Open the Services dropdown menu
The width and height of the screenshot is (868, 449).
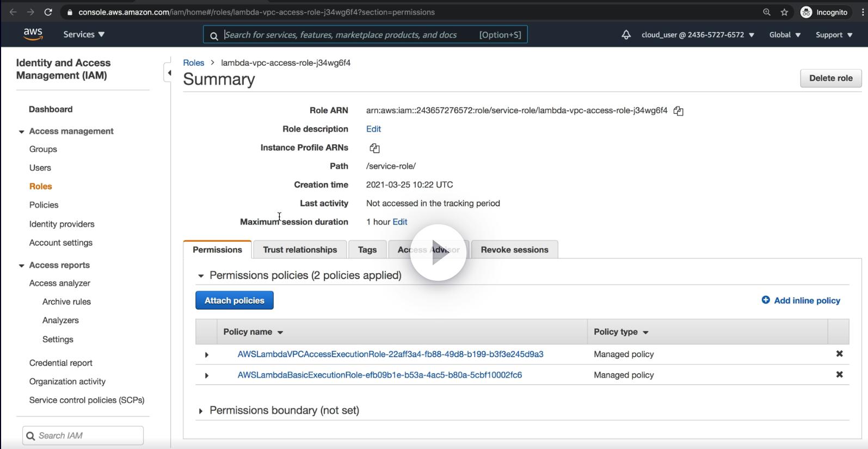[x=84, y=34]
